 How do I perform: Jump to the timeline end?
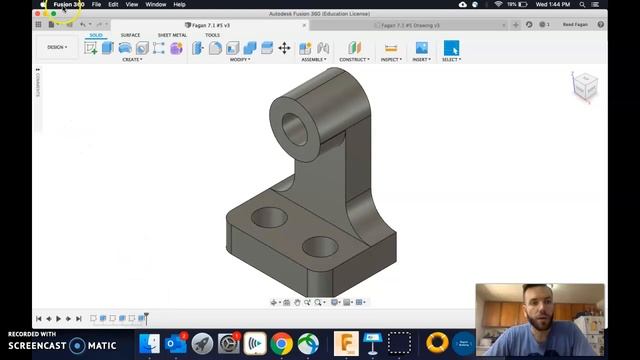point(79,319)
